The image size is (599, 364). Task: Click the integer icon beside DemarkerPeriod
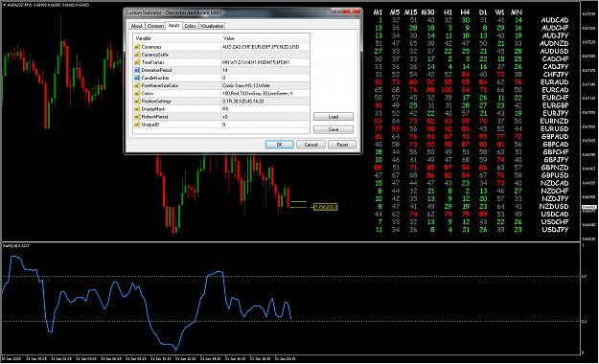click(x=137, y=70)
